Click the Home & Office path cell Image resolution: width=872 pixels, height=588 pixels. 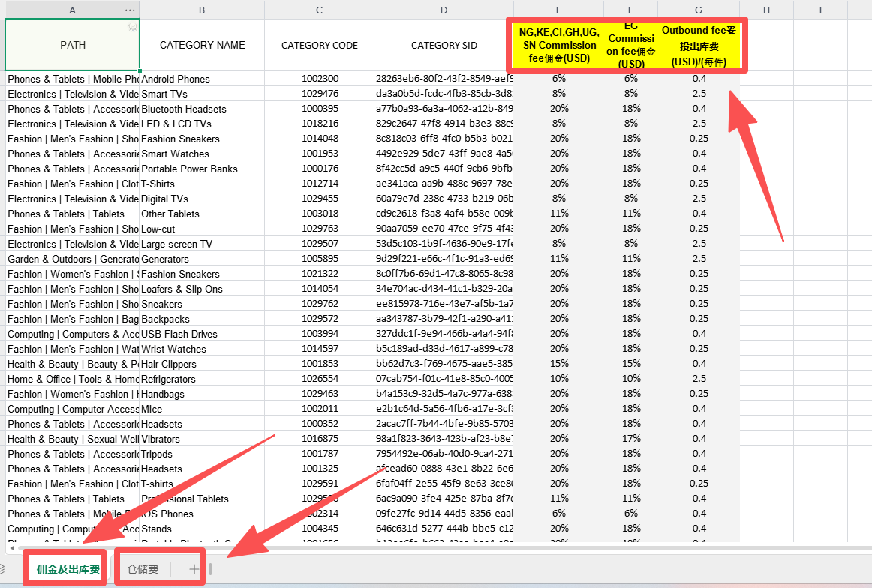(x=72, y=379)
